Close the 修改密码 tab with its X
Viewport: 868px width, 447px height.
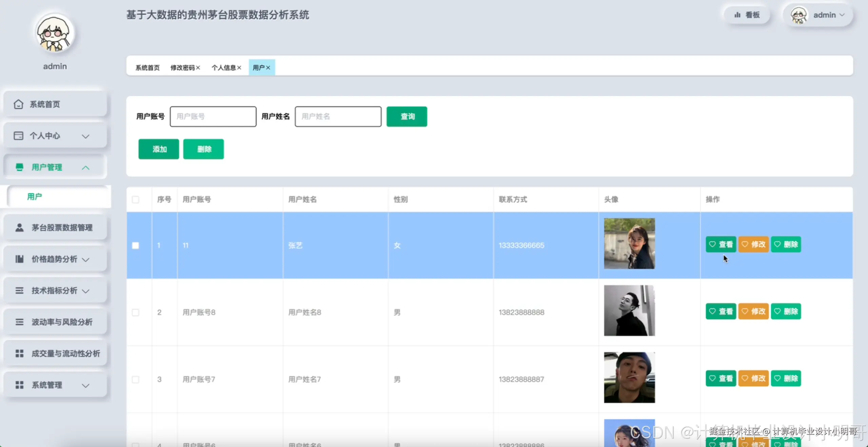coord(198,68)
